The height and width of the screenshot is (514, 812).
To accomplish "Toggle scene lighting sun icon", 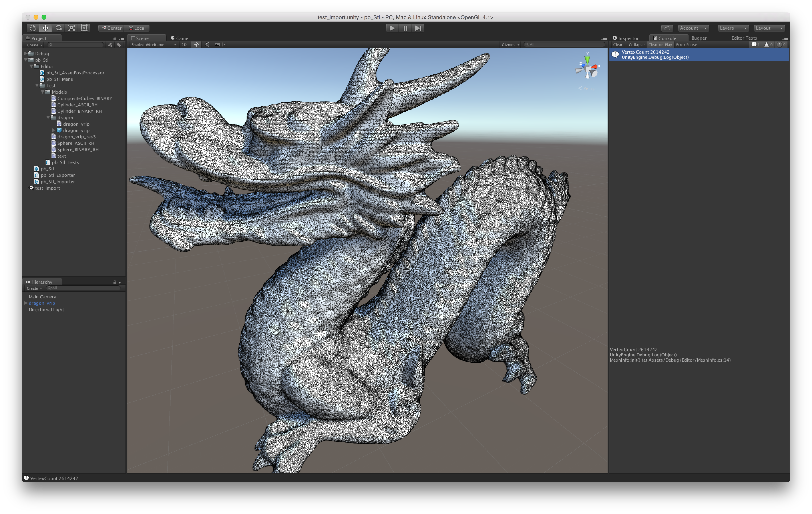I will pyautogui.click(x=196, y=45).
